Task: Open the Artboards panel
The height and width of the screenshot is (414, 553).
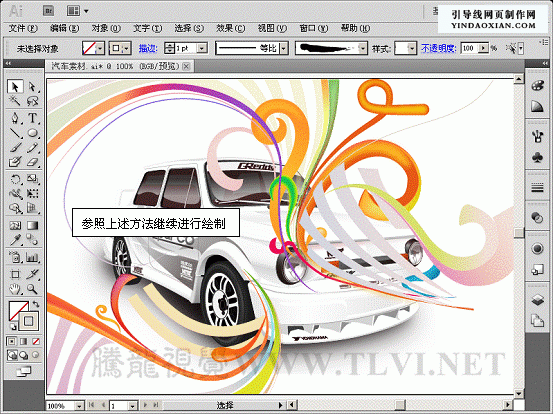Action: [x=537, y=321]
